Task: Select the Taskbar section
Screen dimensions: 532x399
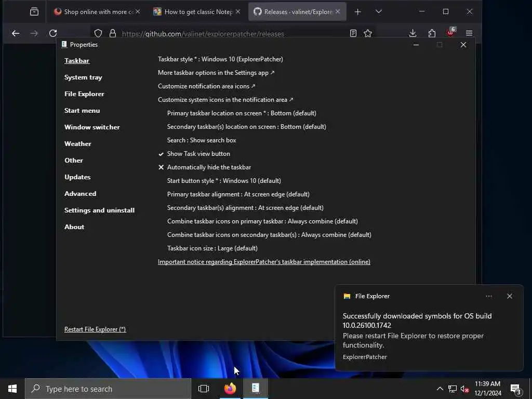Action: tap(77, 61)
